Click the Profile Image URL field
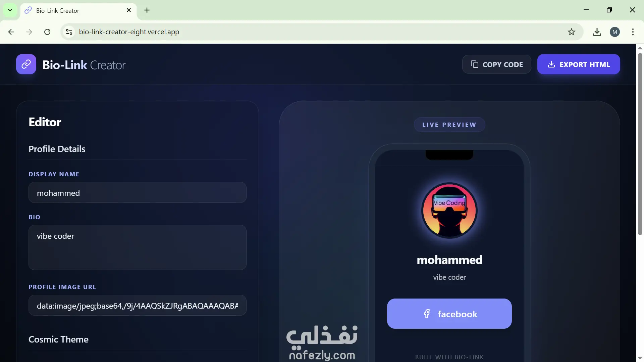 coord(138,306)
